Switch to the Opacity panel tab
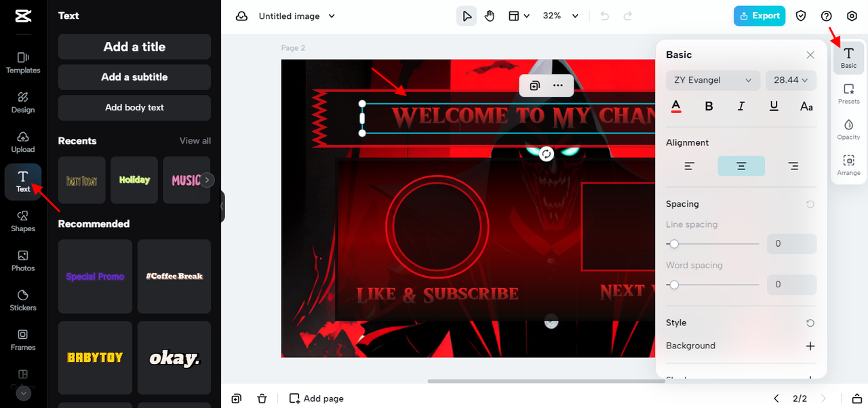 [848, 129]
